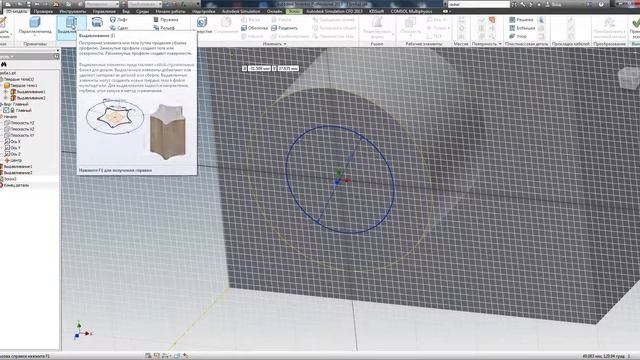Select the Упор rest tool
This screenshot has width=640, height=360.
click(x=518, y=36)
